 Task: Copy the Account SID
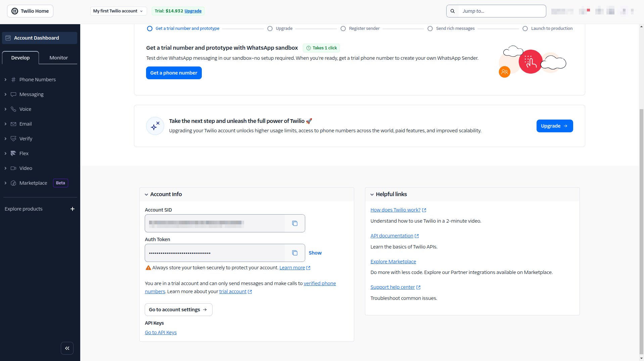[295, 223]
